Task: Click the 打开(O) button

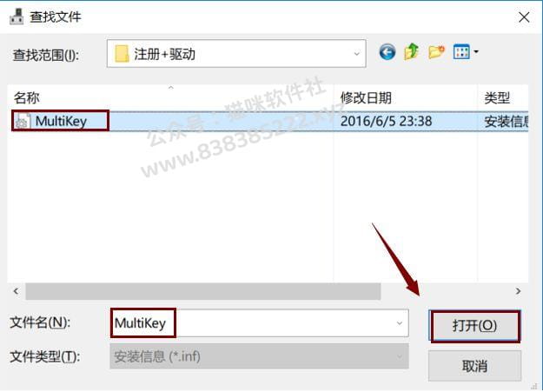Action: click(474, 326)
